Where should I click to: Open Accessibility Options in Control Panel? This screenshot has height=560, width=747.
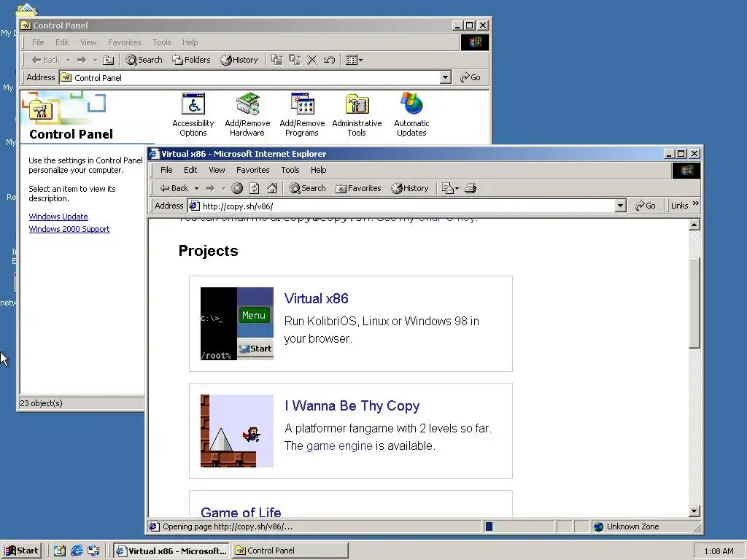[x=193, y=114]
